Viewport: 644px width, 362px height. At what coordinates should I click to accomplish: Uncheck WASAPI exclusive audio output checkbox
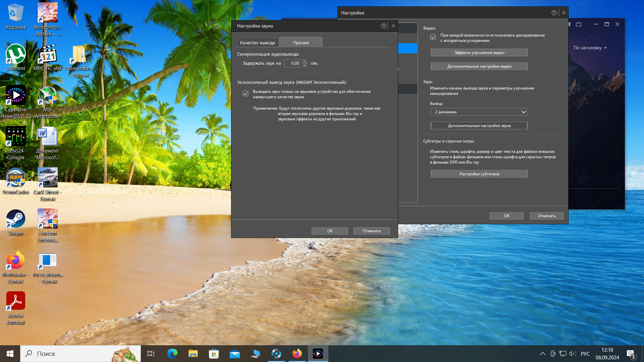pyautogui.click(x=246, y=94)
